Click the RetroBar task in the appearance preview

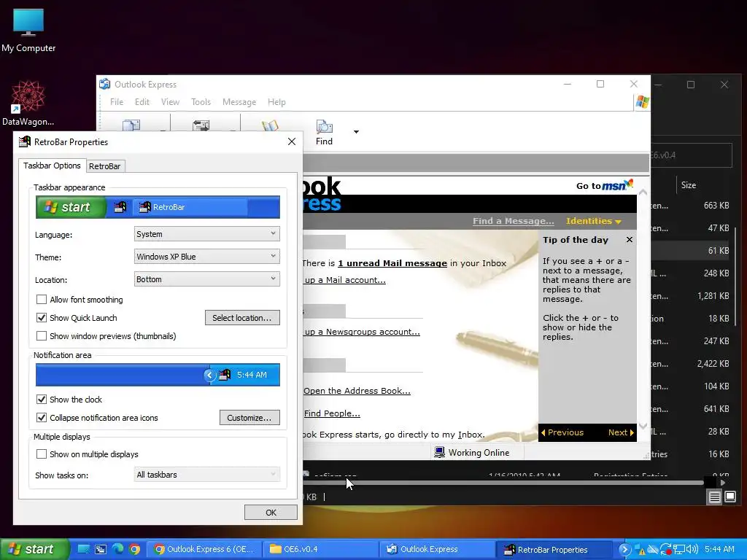pos(190,207)
